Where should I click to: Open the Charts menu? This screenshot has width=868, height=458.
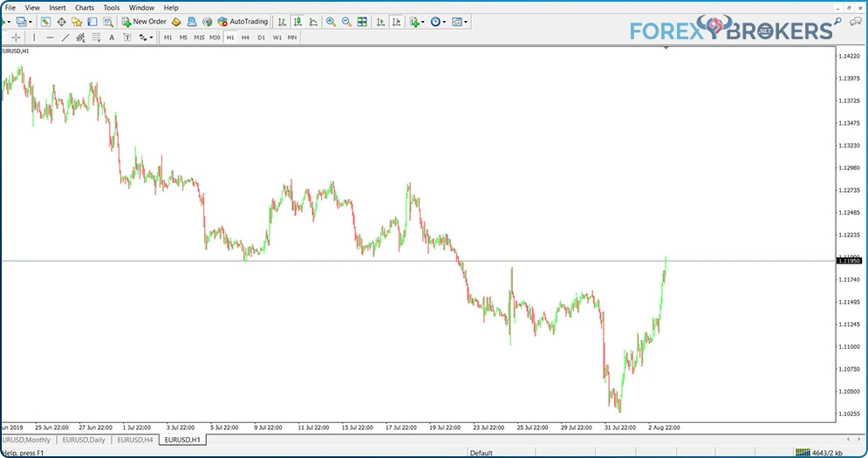pos(84,8)
